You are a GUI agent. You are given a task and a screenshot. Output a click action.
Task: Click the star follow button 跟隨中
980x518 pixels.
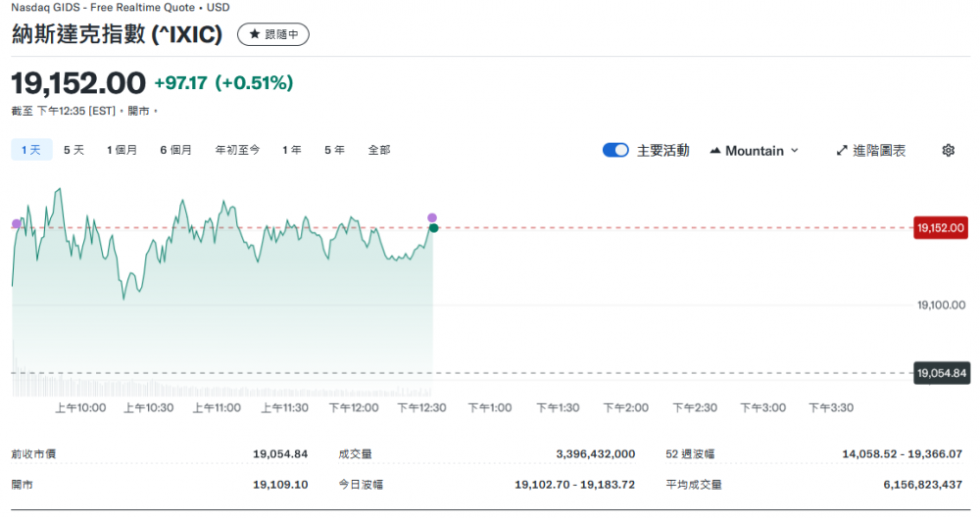[273, 34]
